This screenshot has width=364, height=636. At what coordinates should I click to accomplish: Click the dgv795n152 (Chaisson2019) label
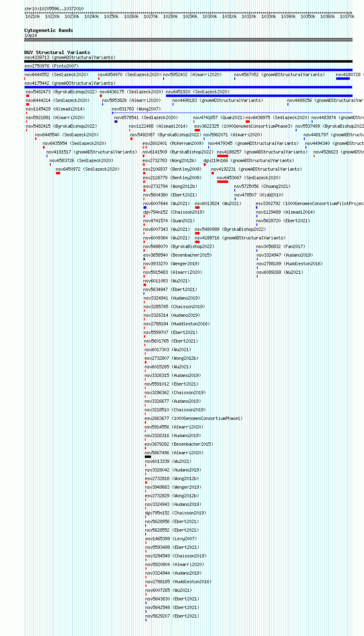pyautogui.click(x=175, y=513)
